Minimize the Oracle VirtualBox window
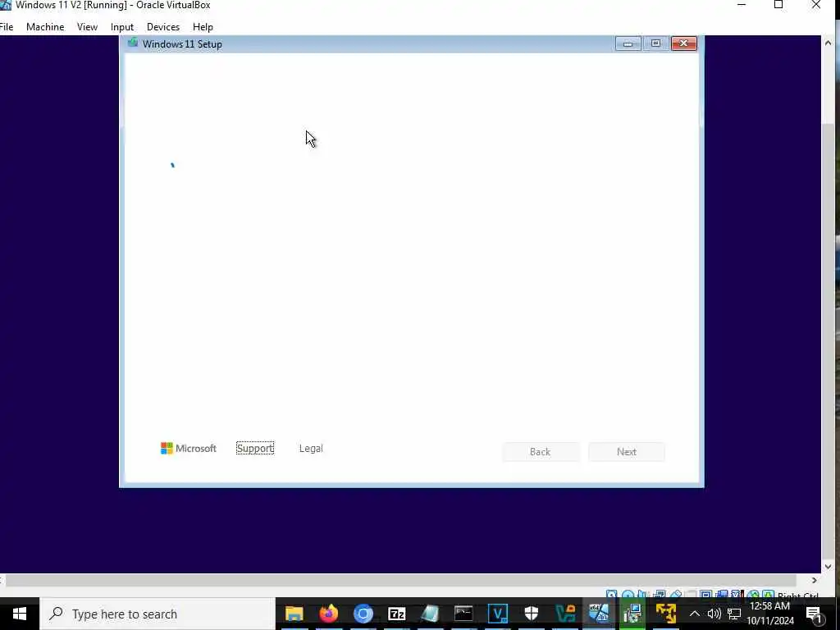Image resolution: width=840 pixels, height=630 pixels. point(742,5)
